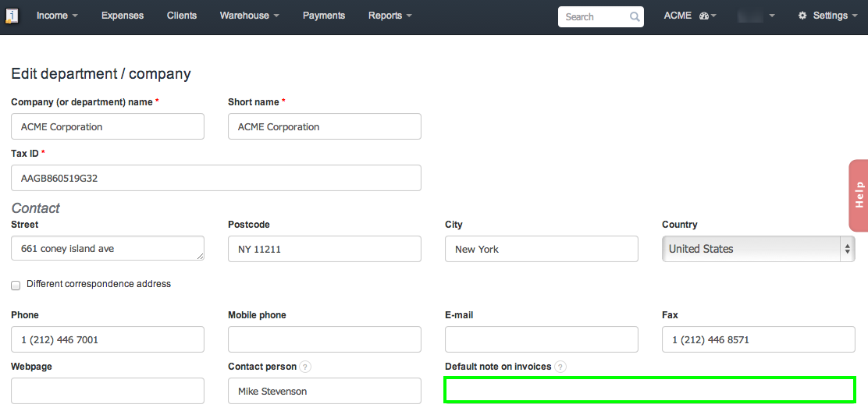Image resolution: width=868 pixels, height=408 pixels.
Task: Toggle Different correspondence address checkbox
Action: click(x=16, y=285)
